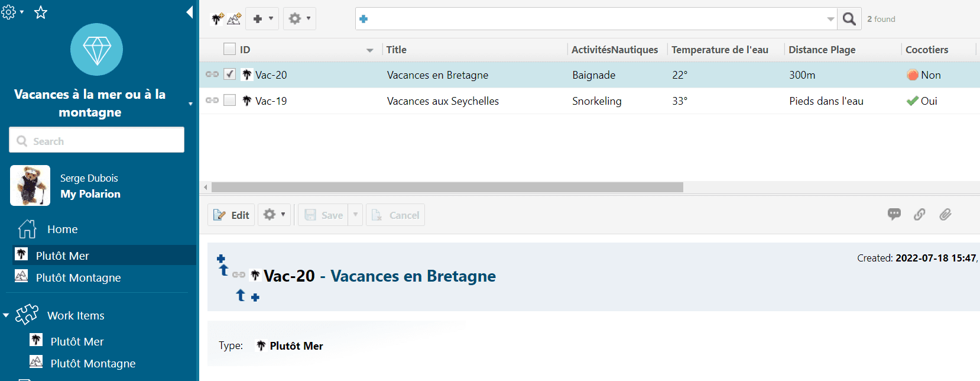This screenshot has height=381, width=980.
Task: Open the My Polarion link
Action: [x=90, y=194]
